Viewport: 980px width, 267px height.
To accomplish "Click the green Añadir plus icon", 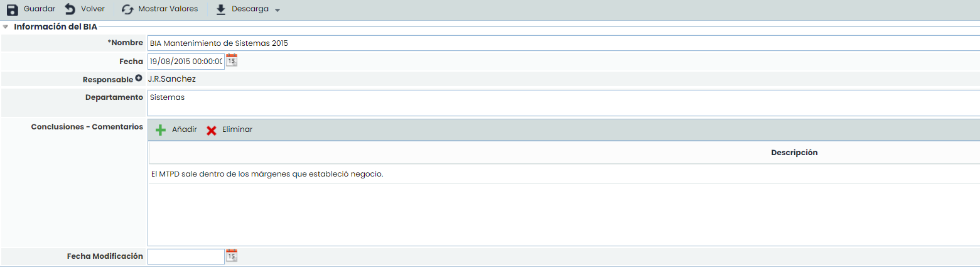I will (161, 130).
